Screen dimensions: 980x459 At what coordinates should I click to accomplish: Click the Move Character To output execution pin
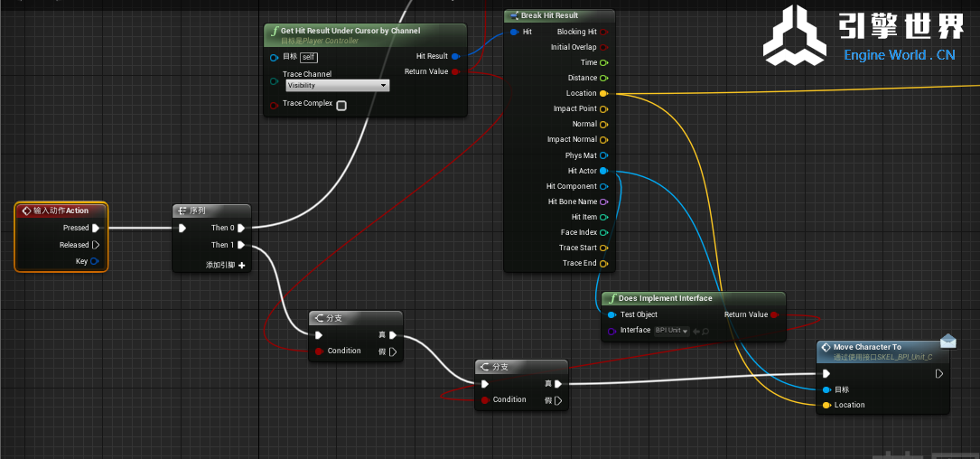(x=939, y=373)
